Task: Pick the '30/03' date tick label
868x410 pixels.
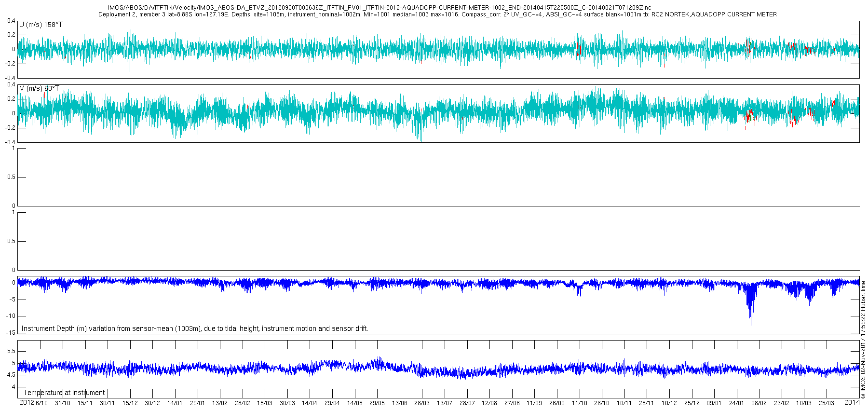Action: [x=287, y=403]
